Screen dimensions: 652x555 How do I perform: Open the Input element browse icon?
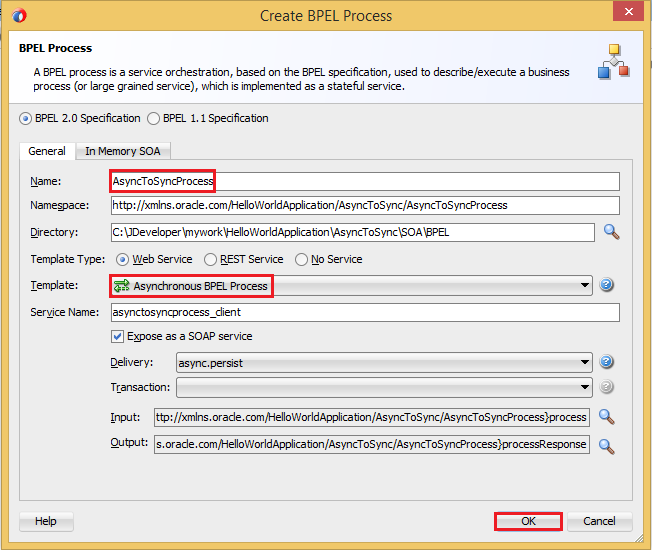(x=606, y=417)
